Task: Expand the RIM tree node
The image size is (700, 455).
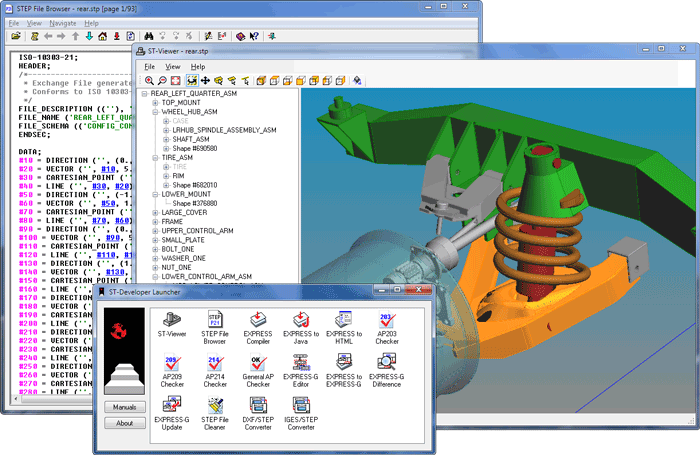Action: tap(166, 176)
